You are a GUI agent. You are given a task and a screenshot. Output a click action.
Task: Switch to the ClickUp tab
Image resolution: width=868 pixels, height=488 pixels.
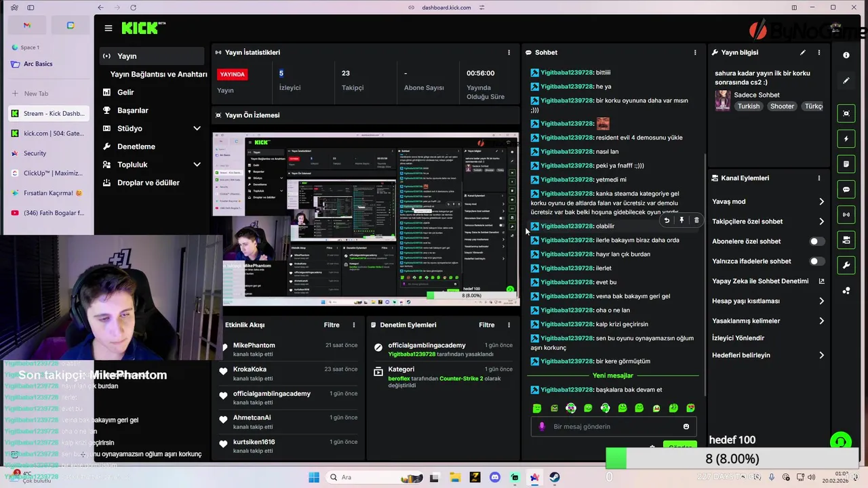[x=49, y=173]
